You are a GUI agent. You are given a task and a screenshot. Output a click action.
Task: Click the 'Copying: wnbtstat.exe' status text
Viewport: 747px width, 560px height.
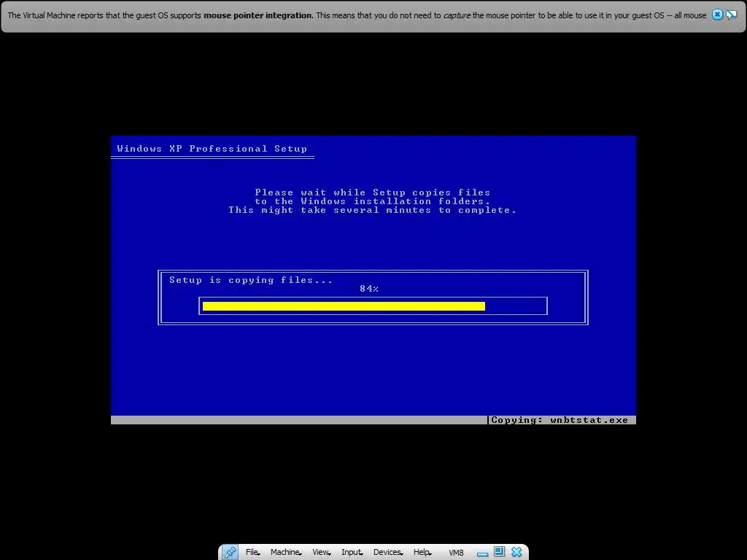click(560, 420)
